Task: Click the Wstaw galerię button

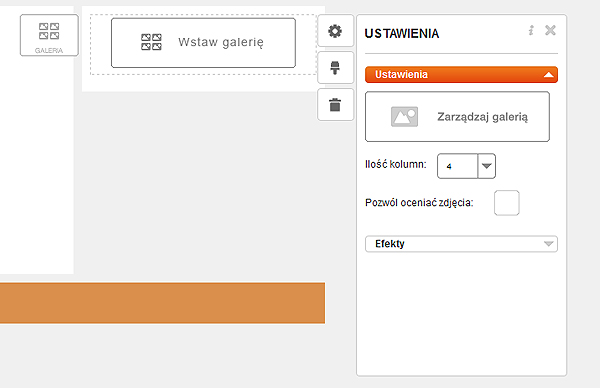Action: click(203, 43)
